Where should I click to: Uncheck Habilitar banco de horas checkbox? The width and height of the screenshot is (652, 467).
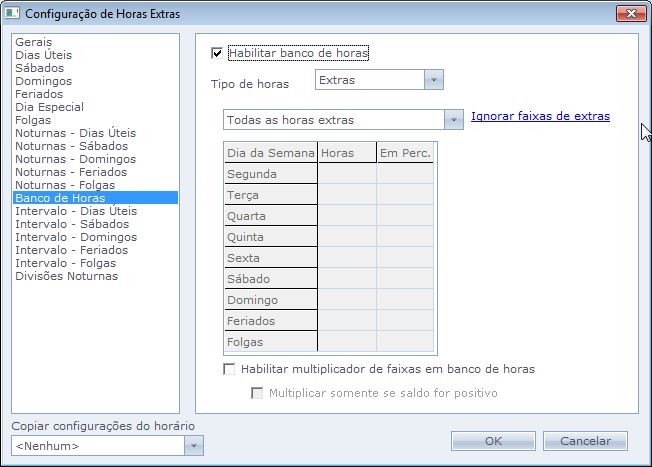point(217,53)
